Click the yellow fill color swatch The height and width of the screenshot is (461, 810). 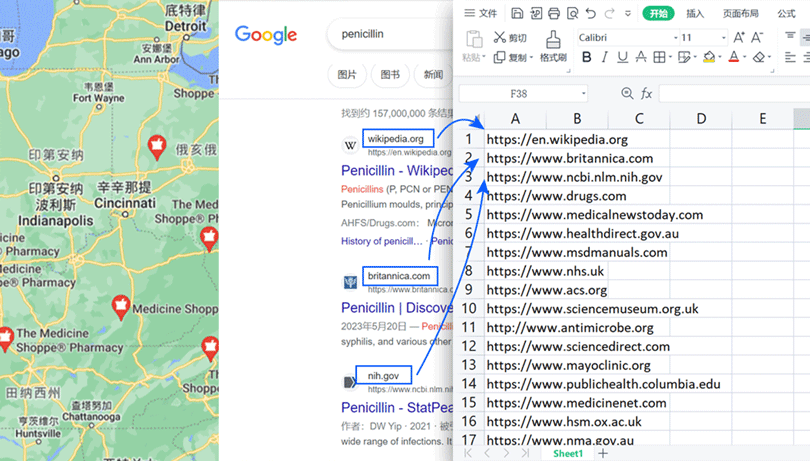coord(709,58)
